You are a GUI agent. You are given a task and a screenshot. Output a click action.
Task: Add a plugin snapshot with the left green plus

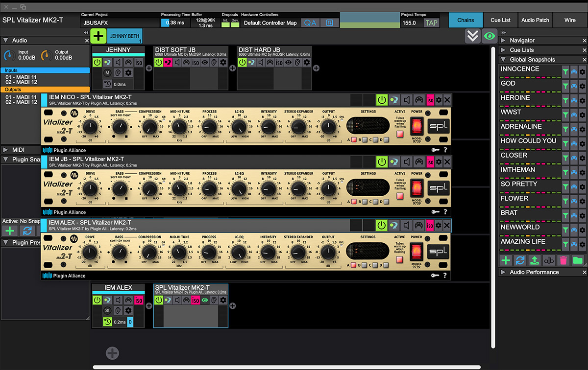(9, 231)
